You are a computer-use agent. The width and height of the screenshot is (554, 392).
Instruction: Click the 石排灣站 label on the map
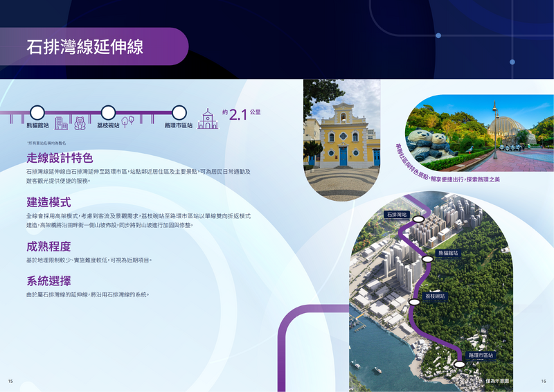[397, 215]
